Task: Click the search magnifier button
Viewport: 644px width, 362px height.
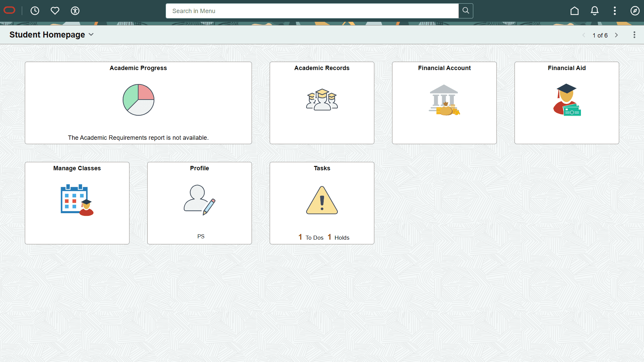Action: point(466,11)
